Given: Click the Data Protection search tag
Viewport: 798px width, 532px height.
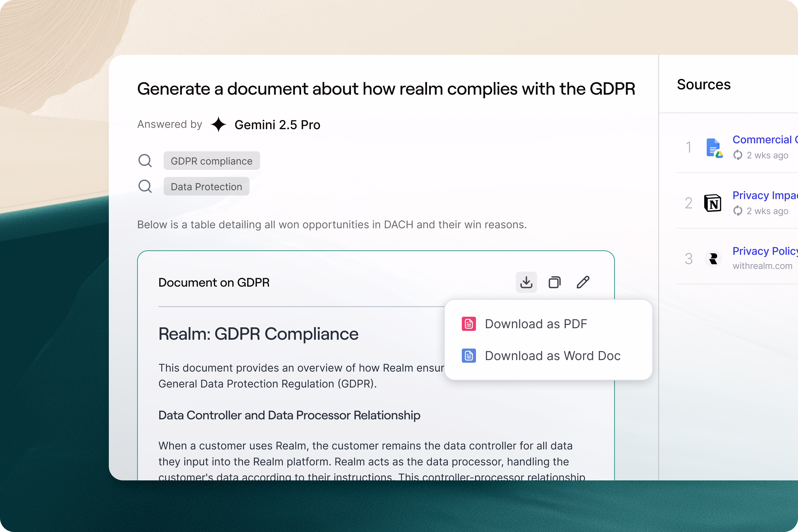Looking at the screenshot, I should pyautogui.click(x=206, y=187).
